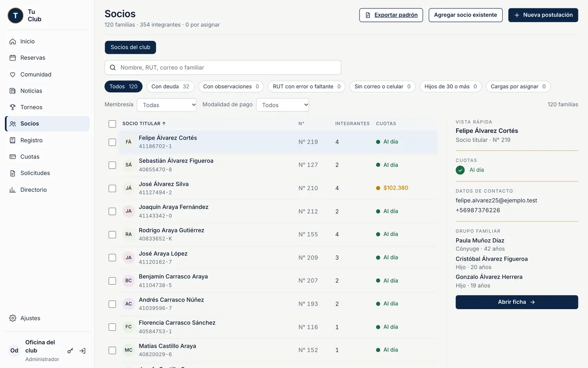Select the checkbox for Sebastián Álvarez Figueroa

click(112, 165)
